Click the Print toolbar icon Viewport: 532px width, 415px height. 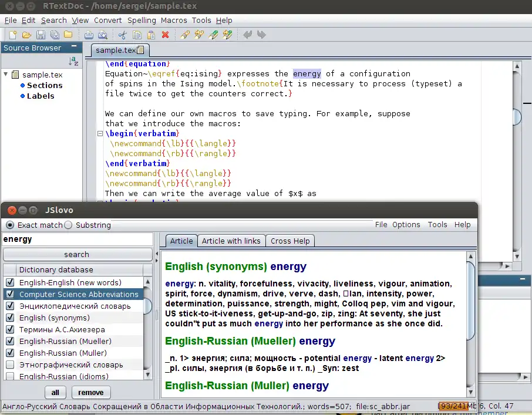(88, 35)
